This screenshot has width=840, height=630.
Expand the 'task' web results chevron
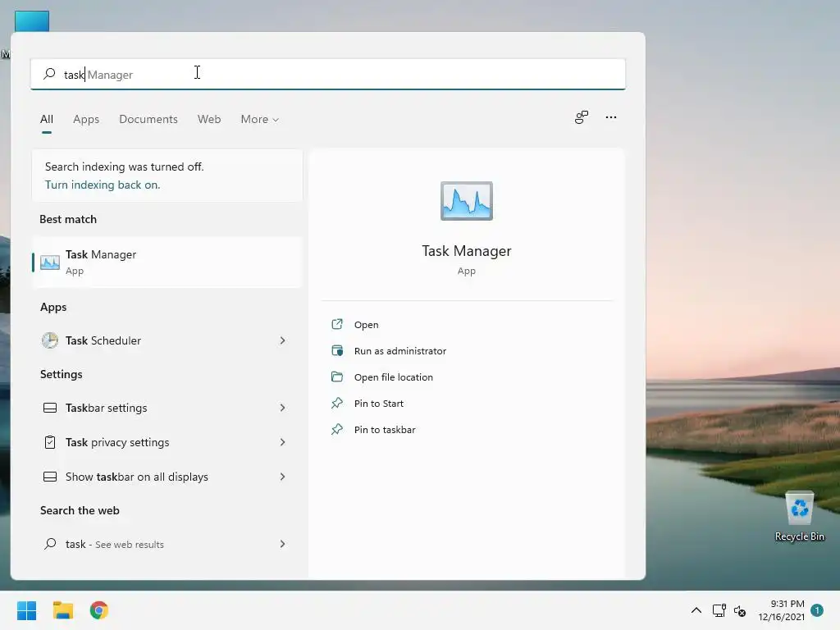282,544
